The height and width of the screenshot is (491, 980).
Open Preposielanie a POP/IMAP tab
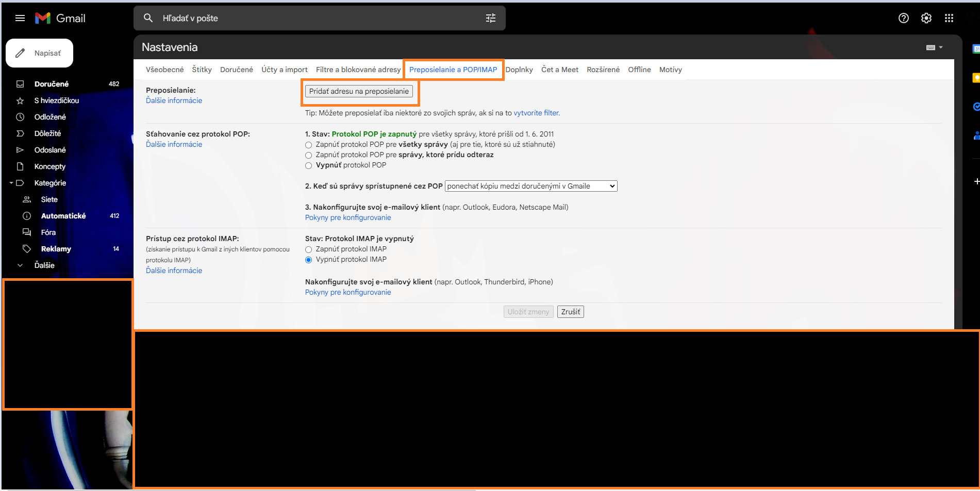[453, 70]
